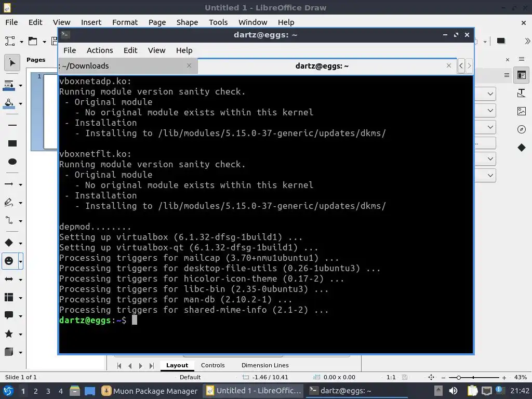Image resolution: width=532 pixels, height=399 pixels.
Task: Open the terminal Actions menu
Action: pyautogui.click(x=100, y=50)
